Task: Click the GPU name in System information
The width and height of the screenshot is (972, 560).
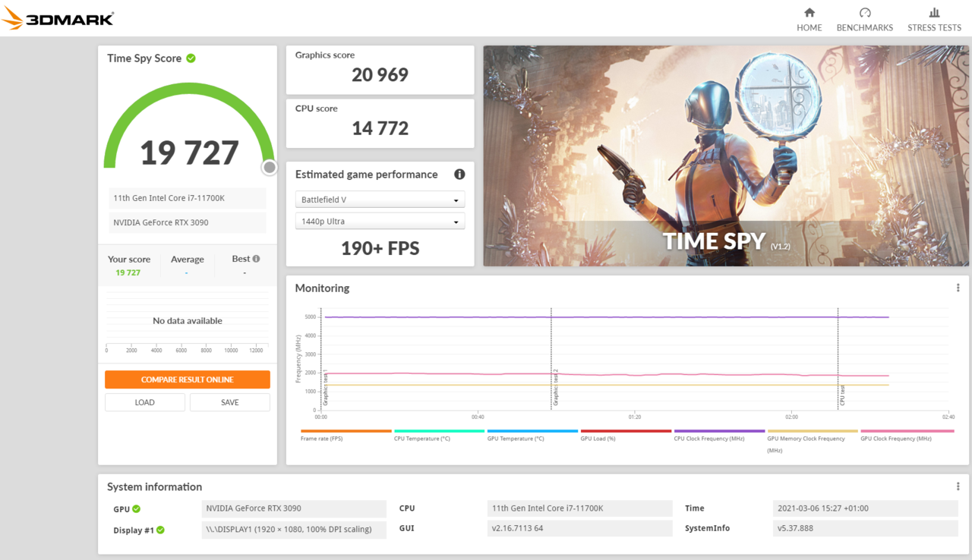Action: click(x=295, y=508)
